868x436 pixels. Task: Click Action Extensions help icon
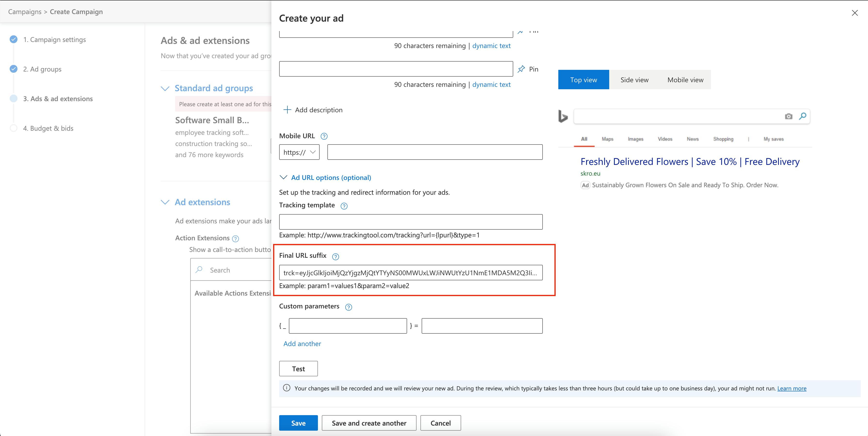[236, 239]
